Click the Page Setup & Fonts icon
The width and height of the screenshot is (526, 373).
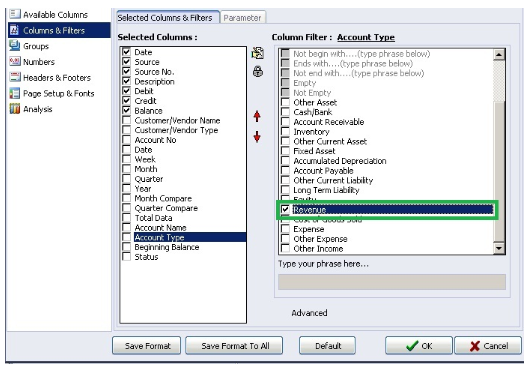(14, 93)
